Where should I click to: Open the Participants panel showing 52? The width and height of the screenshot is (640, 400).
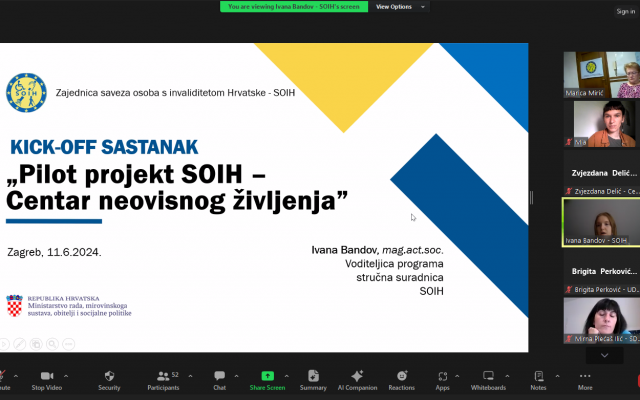tap(163, 380)
